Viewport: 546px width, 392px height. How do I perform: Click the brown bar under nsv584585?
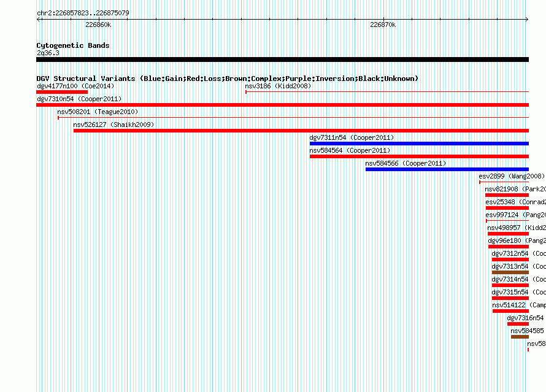pyautogui.click(x=520, y=337)
